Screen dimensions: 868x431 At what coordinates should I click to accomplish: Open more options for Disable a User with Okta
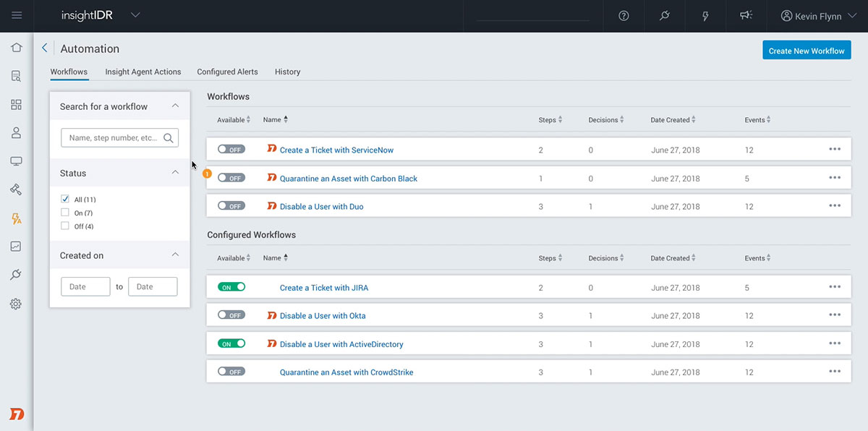pos(835,315)
